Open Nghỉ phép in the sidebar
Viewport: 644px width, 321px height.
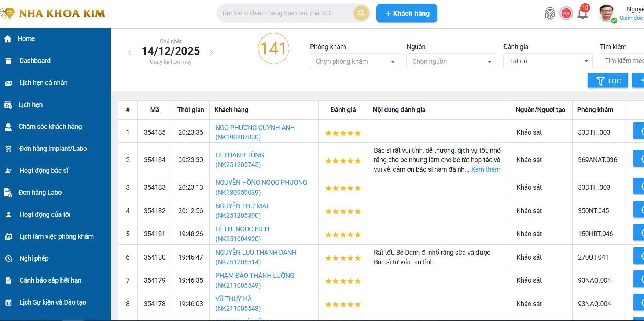click(34, 258)
